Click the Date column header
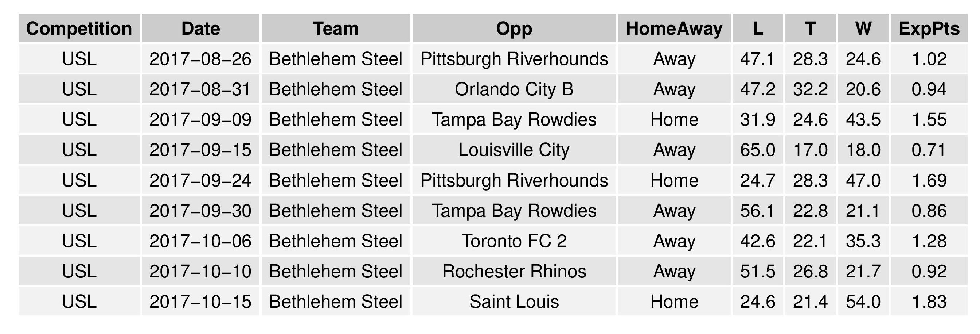The image size is (980, 334). click(200, 28)
